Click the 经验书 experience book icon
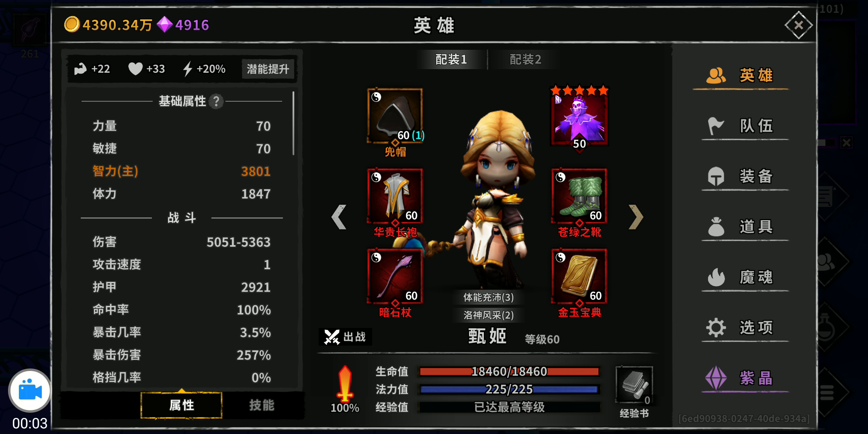 click(x=634, y=385)
